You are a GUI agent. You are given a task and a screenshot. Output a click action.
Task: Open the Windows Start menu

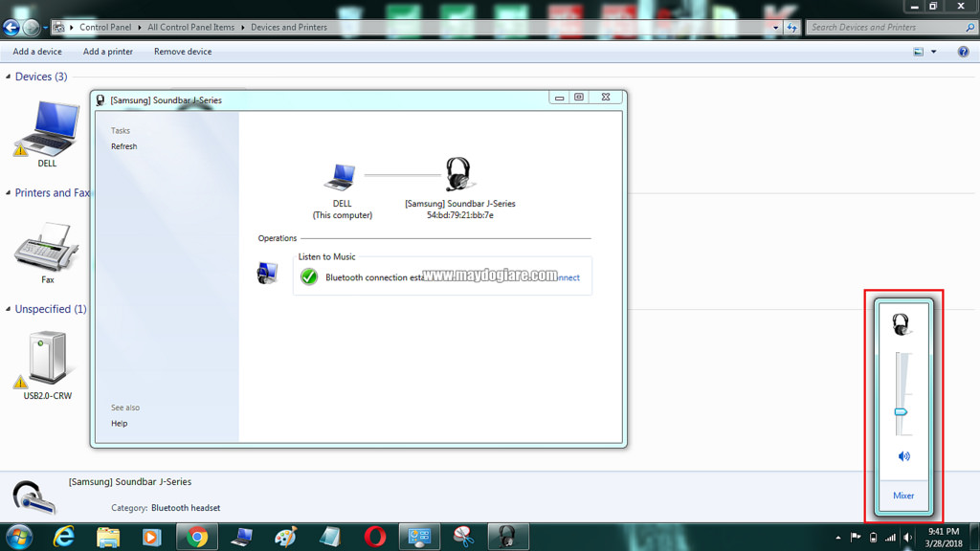pyautogui.click(x=19, y=538)
